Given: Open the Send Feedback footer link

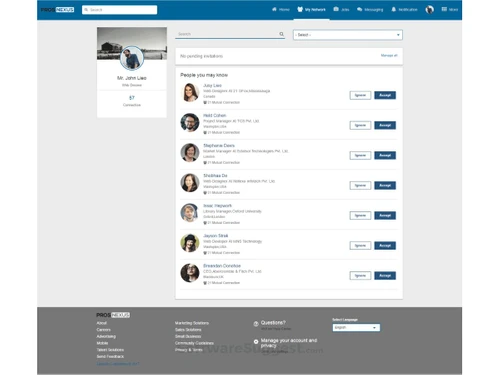Looking at the screenshot, I should click(x=110, y=356).
